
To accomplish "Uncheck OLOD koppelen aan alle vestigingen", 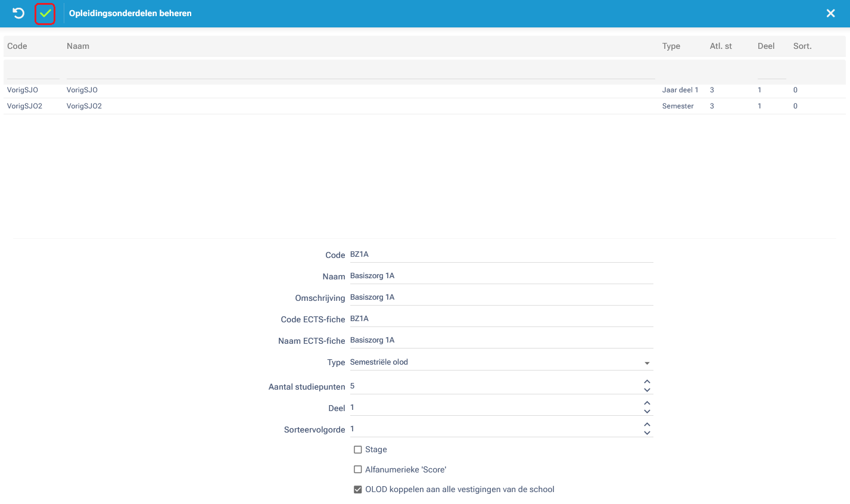I will 358,490.
